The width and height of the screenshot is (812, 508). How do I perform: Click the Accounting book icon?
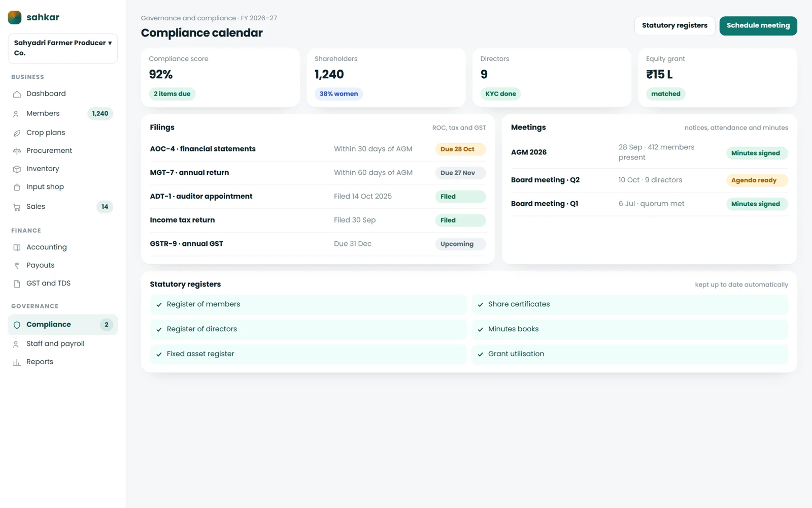coord(17,247)
